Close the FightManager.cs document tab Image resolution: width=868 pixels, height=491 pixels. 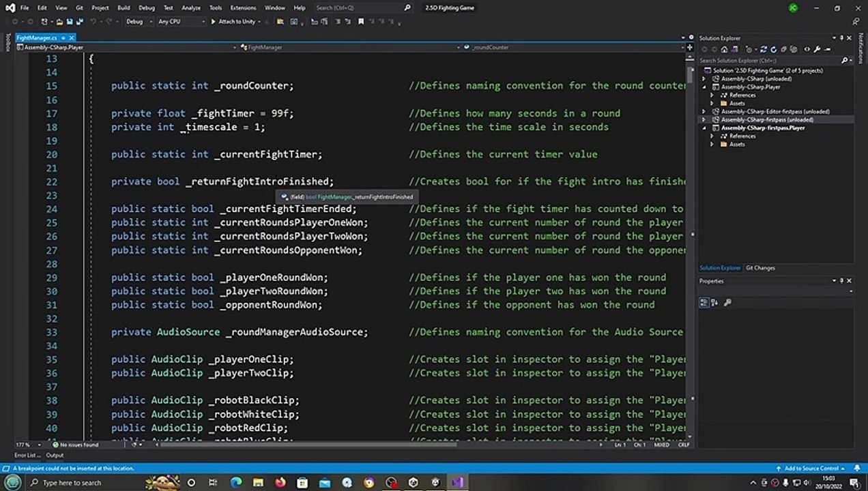tap(71, 38)
